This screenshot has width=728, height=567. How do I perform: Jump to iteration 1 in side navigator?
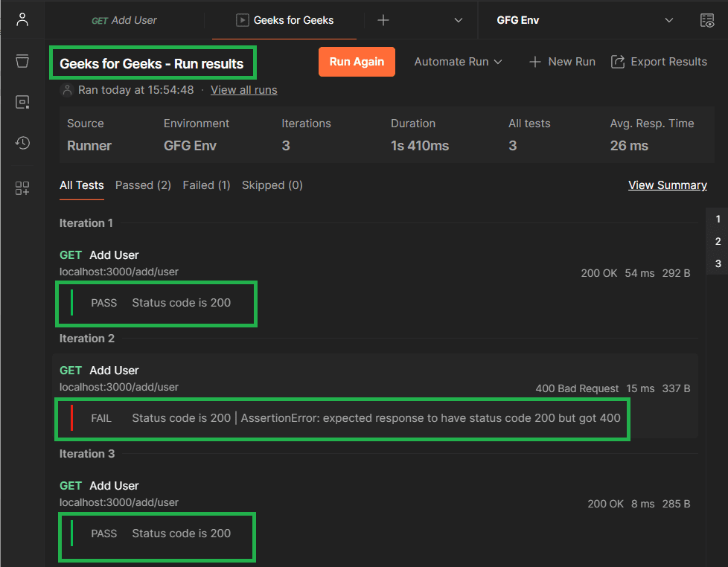(718, 219)
